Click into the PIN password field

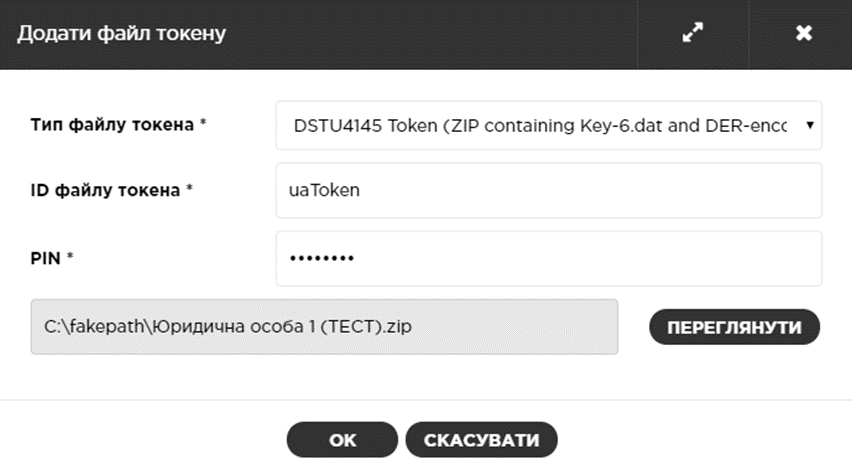(x=547, y=258)
